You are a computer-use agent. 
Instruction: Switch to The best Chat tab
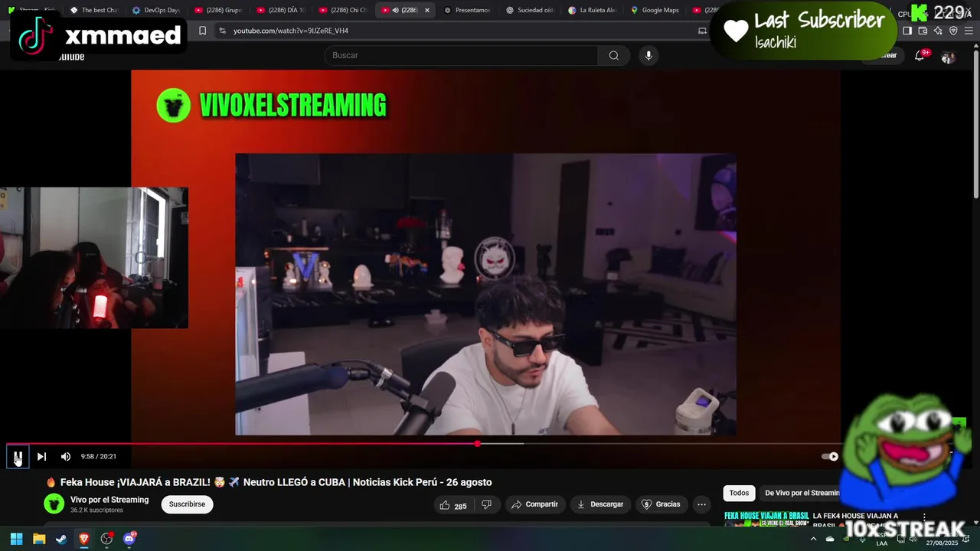94,10
